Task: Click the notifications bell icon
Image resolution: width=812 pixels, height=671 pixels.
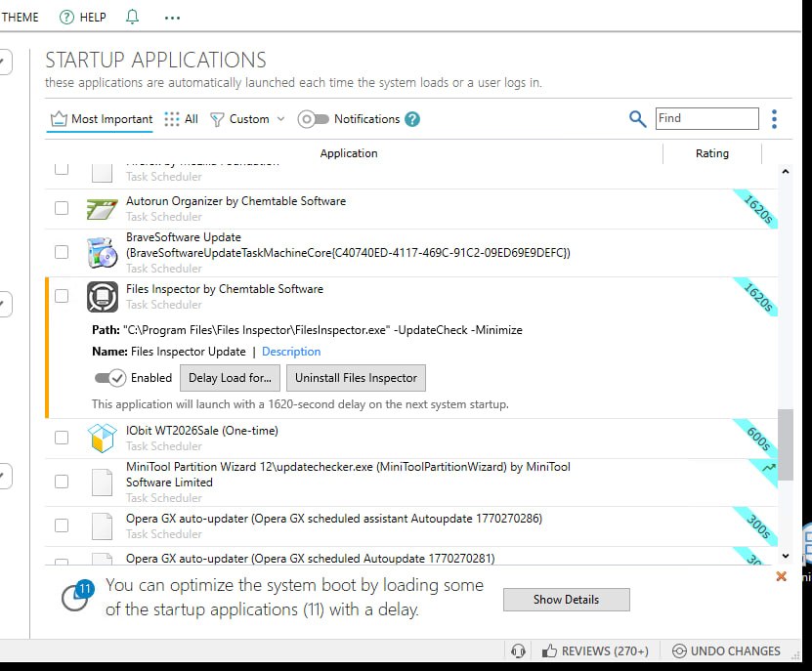Action: click(x=133, y=17)
